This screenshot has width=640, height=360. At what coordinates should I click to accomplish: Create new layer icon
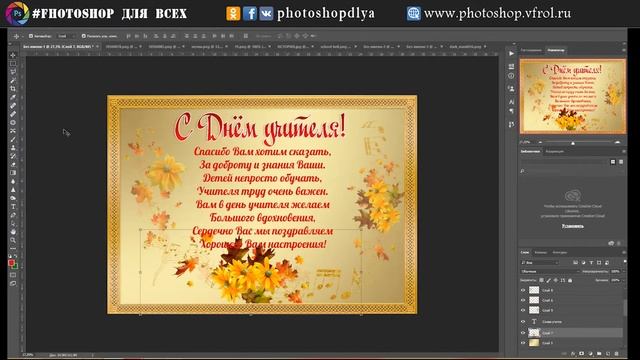click(608, 353)
